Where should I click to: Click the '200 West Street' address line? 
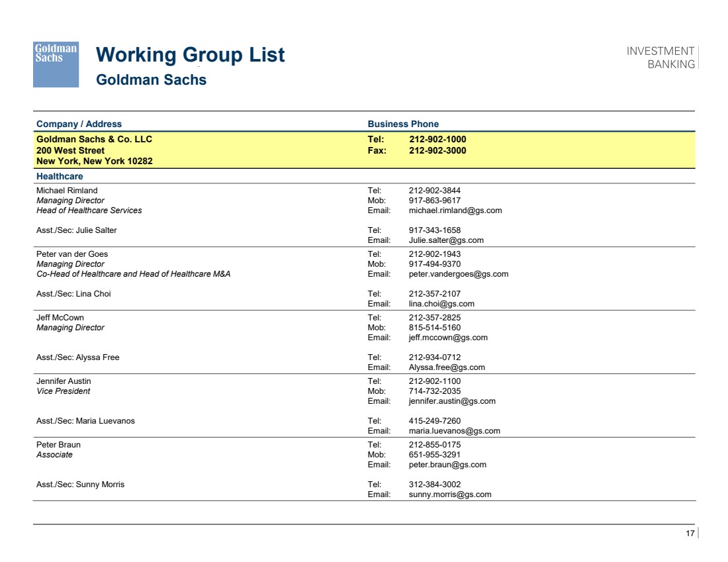[71, 150]
